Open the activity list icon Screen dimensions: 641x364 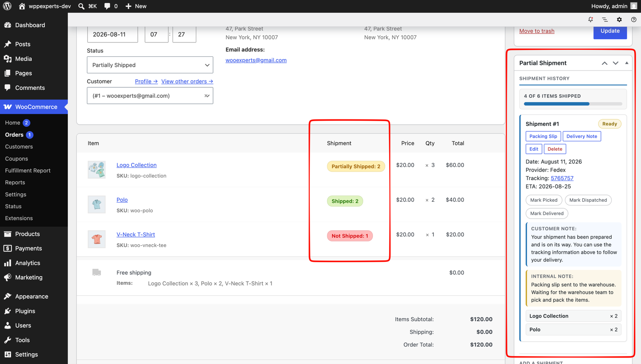(605, 19)
